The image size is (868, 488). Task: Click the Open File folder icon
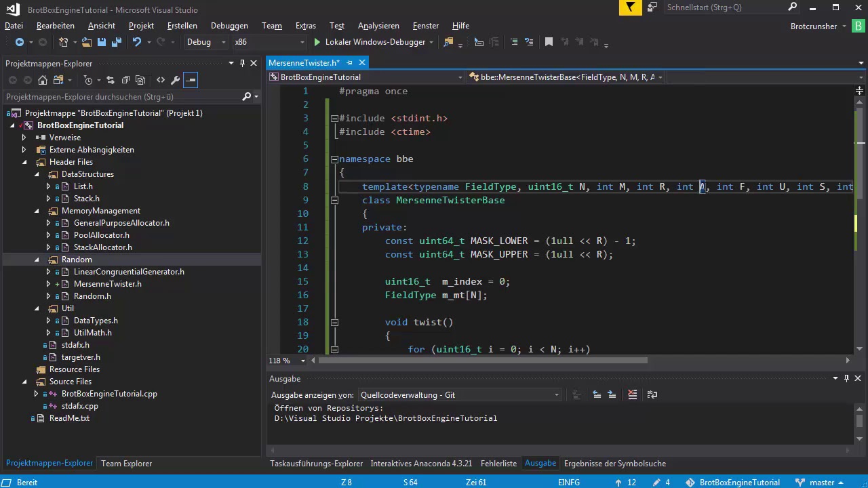(x=87, y=42)
